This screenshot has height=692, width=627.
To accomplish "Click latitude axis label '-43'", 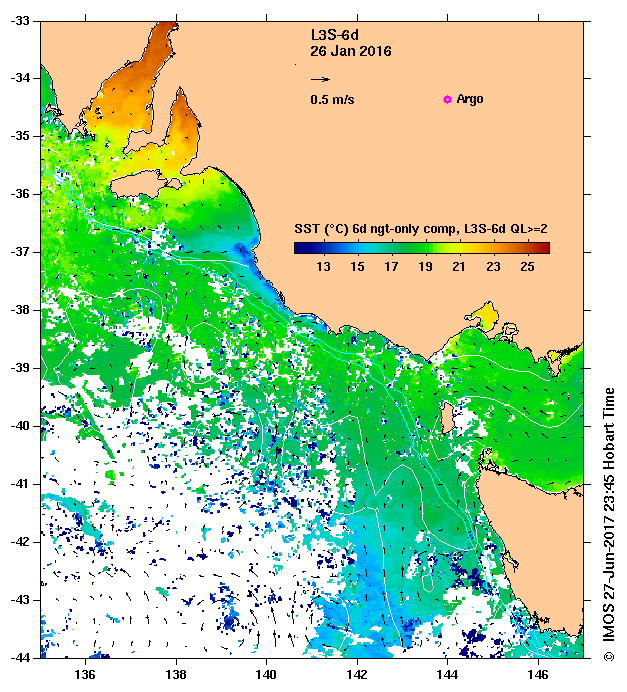I will point(20,600).
